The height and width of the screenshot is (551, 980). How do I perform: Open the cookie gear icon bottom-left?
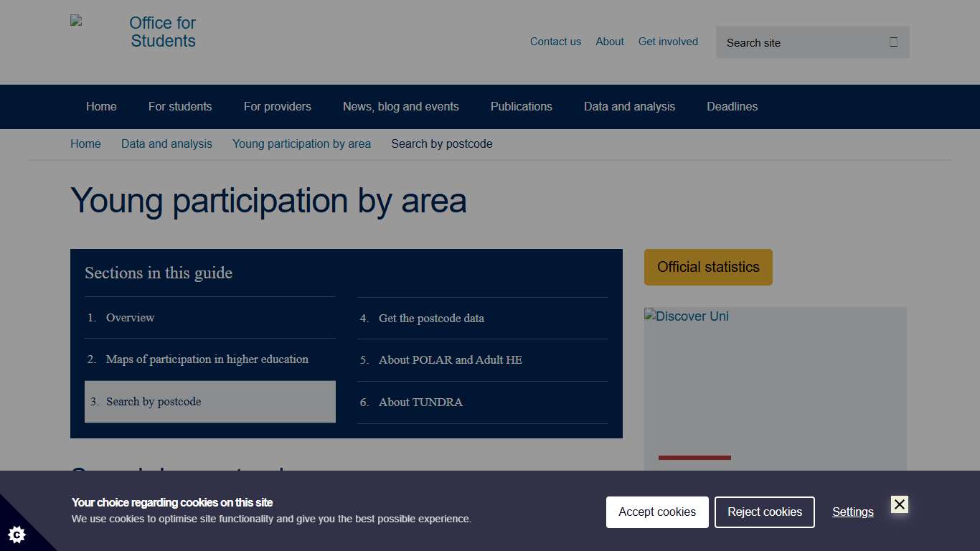(17, 534)
